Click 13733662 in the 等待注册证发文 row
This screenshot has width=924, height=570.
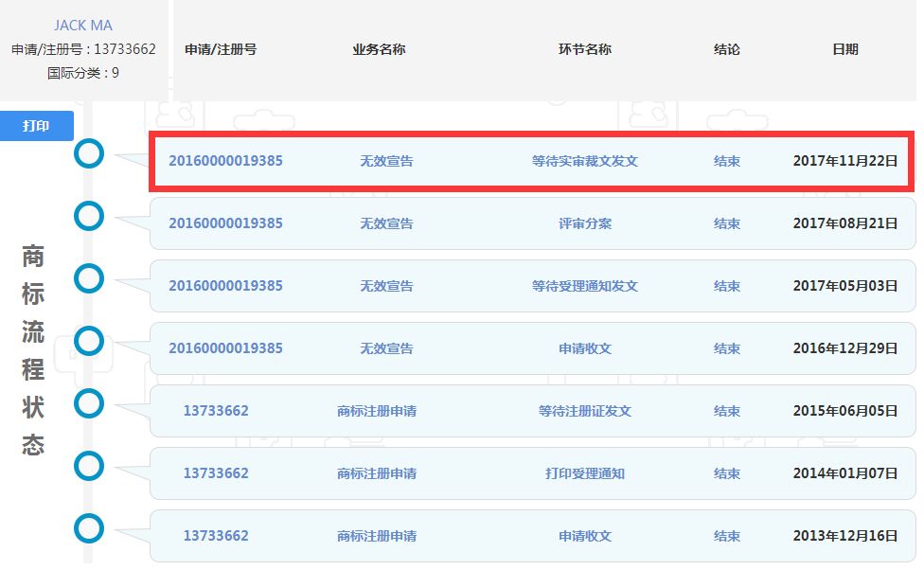click(x=216, y=411)
